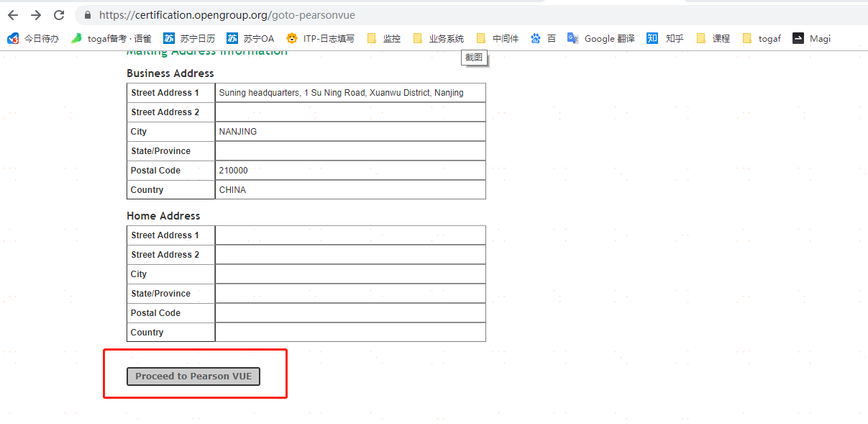Click the Home Country empty cell
868x424 pixels.
[x=350, y=333]
